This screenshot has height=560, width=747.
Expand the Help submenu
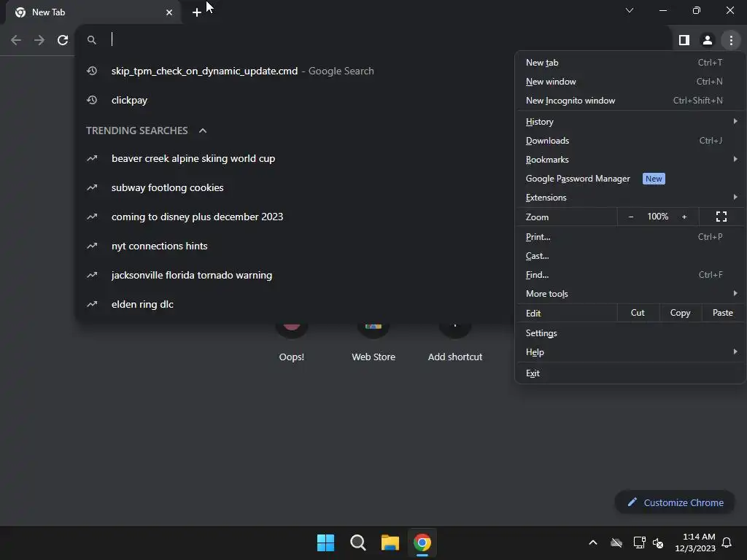pyautogui.click(x=630, y=352)
